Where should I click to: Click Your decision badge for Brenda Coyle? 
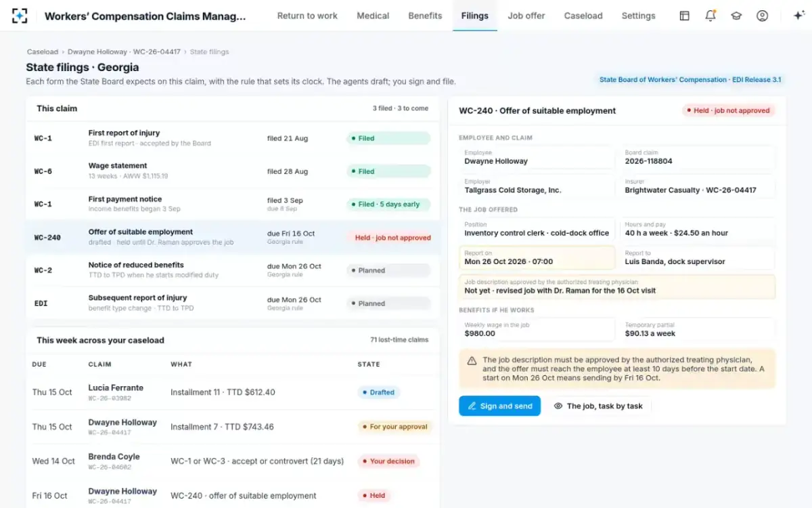(388, 461)
